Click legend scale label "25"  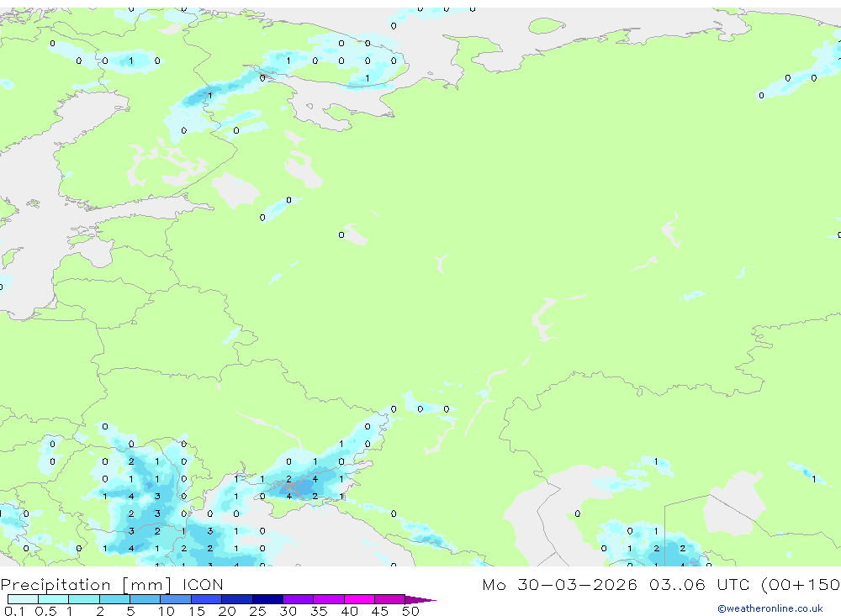pos(257,611)
